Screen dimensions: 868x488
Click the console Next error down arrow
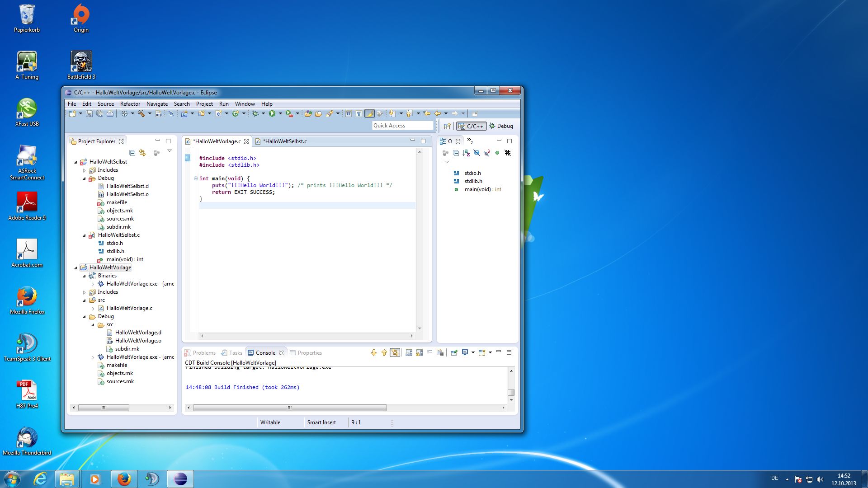click(374, 353)
